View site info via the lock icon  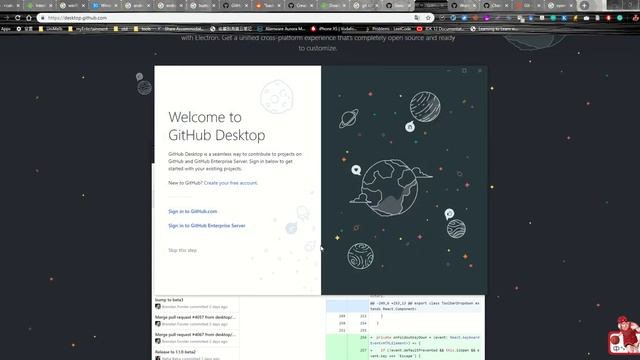coord(42,18)
